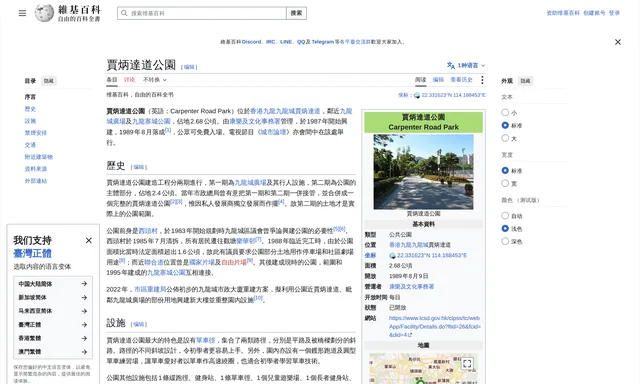
Task: Select standard text size 标准
Action: point(505,125)
